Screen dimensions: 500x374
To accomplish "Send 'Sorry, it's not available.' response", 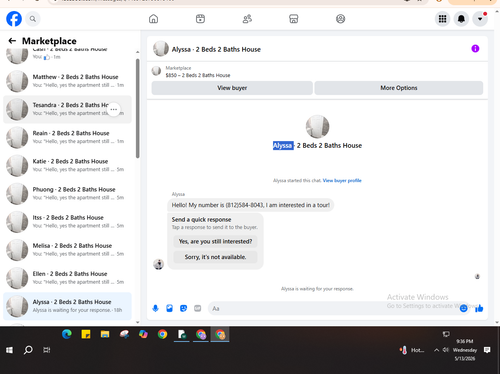I will (215, 257).
